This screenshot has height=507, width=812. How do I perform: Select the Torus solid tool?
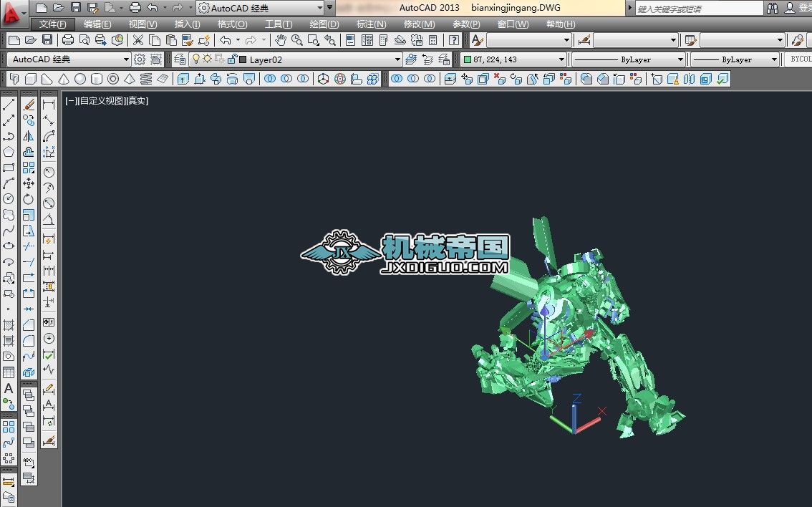(113, 79)
